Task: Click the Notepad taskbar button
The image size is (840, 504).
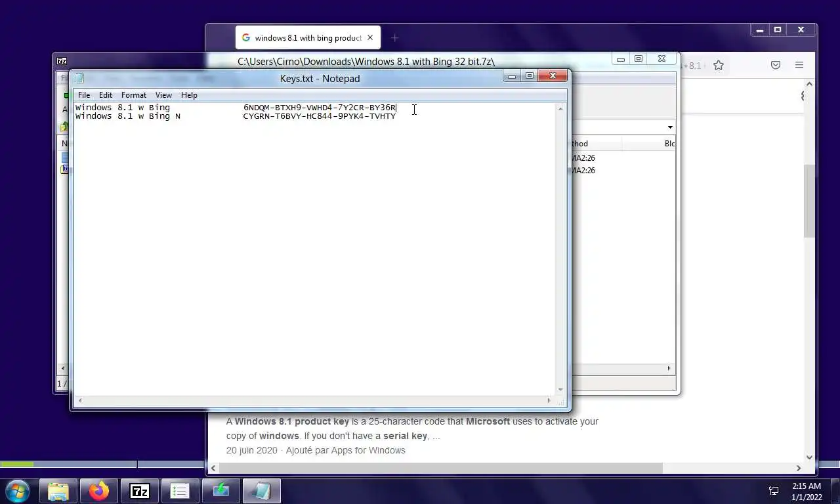Action: click(x=261, y=491)
